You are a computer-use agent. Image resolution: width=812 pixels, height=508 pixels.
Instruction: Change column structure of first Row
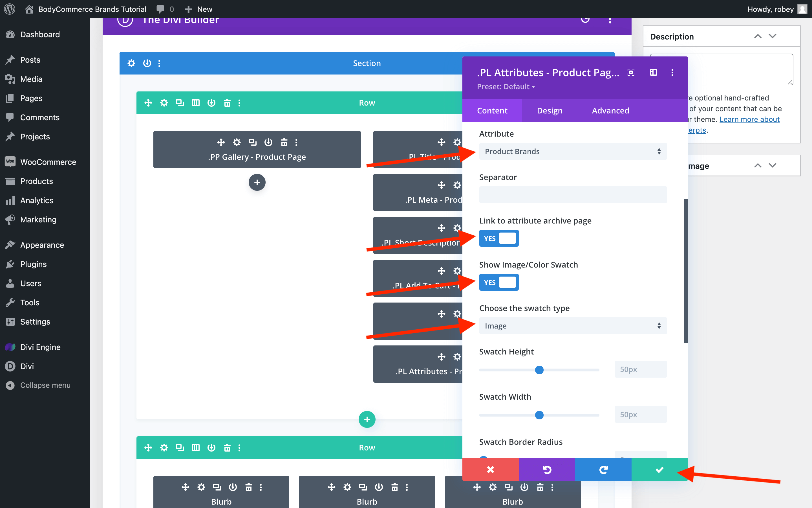pos(196,103)
